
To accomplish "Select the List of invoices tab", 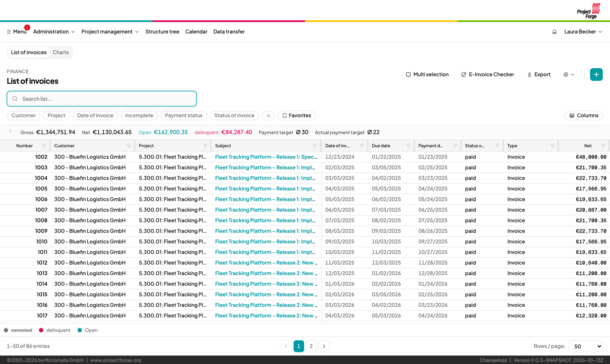I will pyautogui.click(x=29, y=52).
